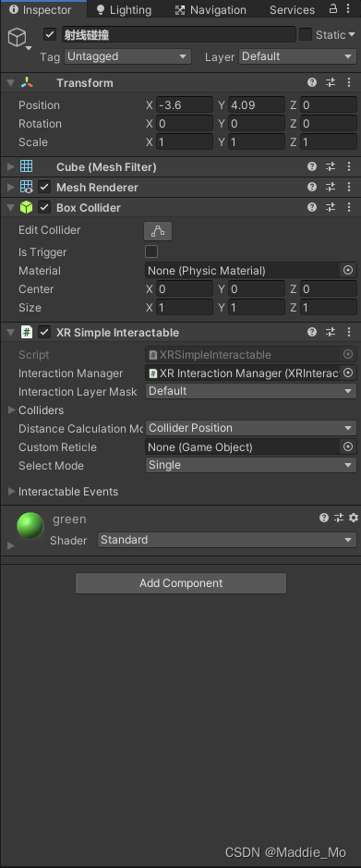Open XR Simple Interactable help icon
Viewport: 361px width, 868px height.
(x=312, y=332)
